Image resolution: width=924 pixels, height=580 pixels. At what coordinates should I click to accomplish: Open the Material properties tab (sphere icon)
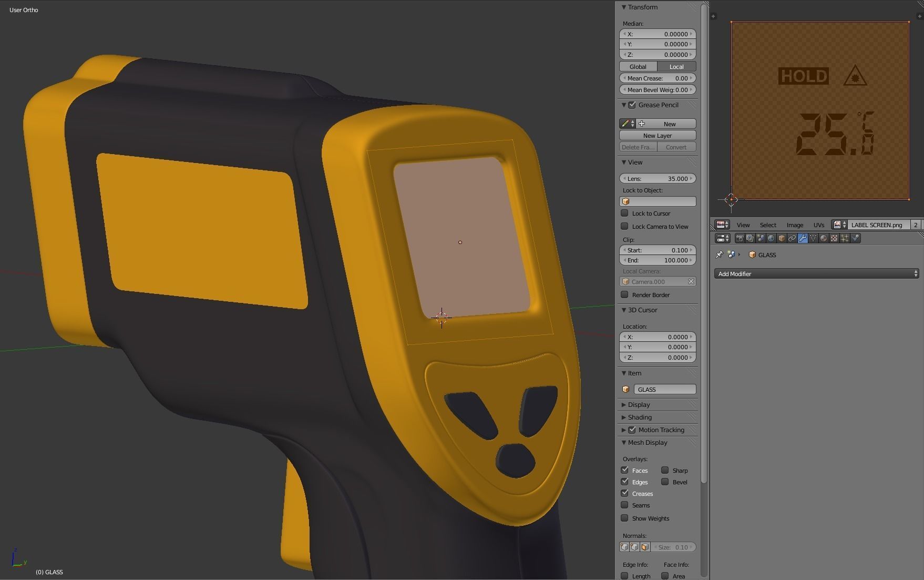(x=824, y=238)
